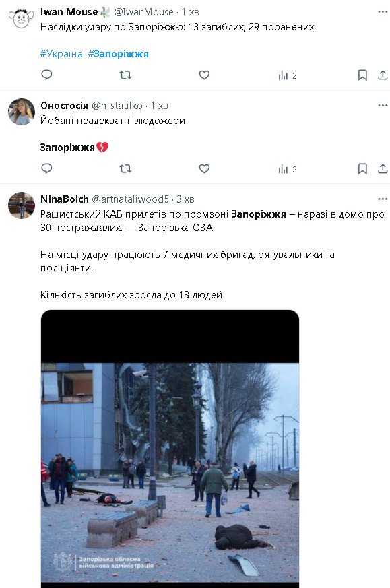Open more options for Iwan Mouse tweet

(383, 11)
